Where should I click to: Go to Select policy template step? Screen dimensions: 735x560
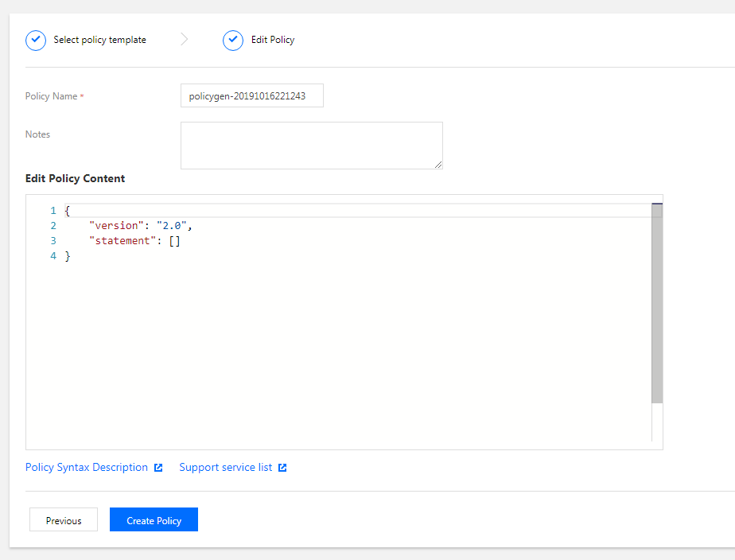pos(99,40)
